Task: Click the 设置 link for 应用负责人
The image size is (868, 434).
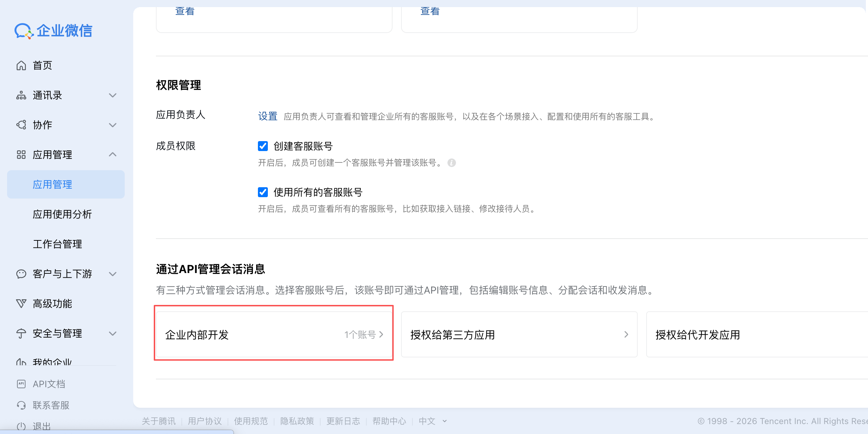Action: tap(267, 116)
